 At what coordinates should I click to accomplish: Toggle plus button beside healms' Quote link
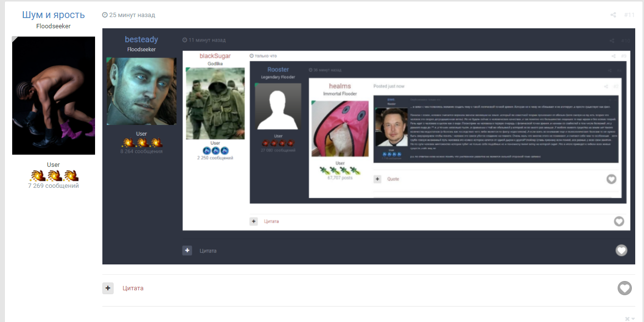377,179
